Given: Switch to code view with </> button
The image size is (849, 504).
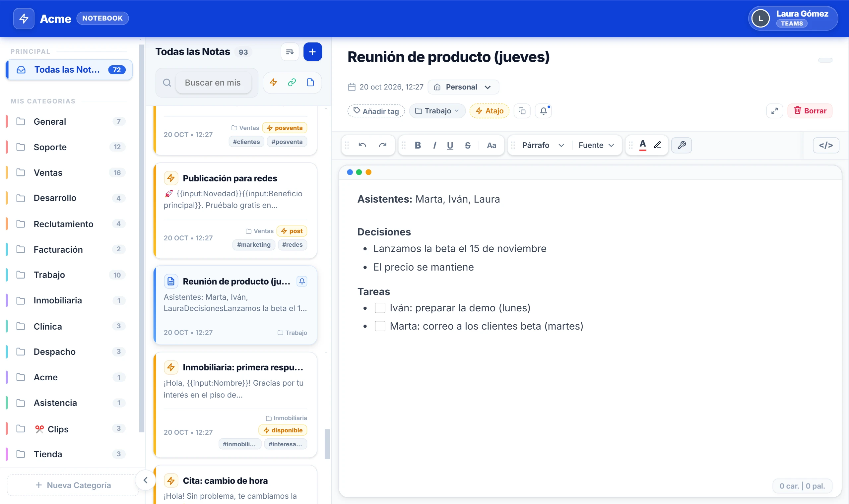Looking at the screenshot, I should tap(825, 145).
